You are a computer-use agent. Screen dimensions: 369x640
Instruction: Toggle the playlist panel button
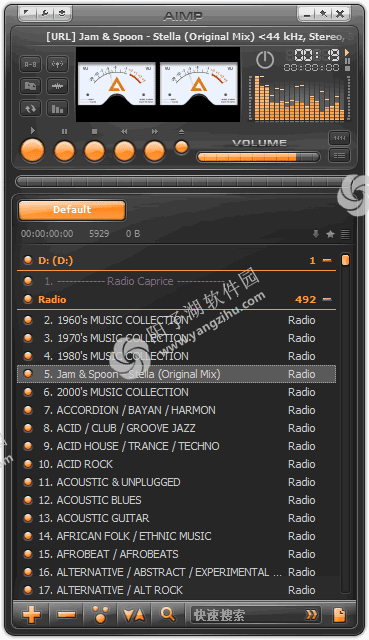340,156
